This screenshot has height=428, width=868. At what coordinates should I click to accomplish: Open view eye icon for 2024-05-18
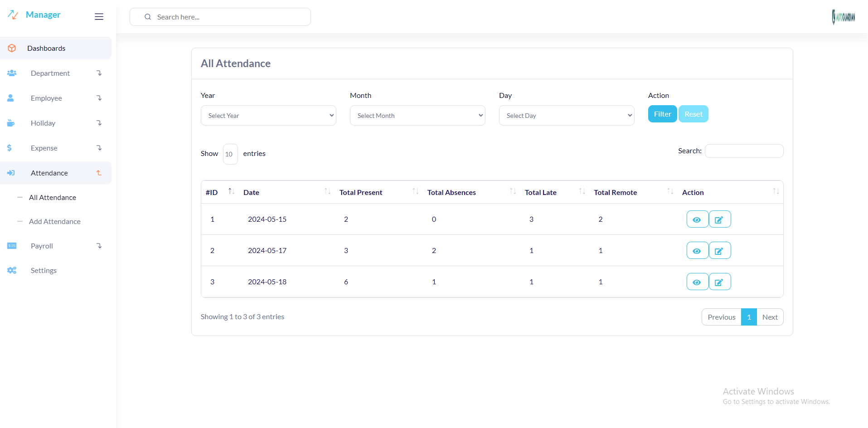click(697, 282)
